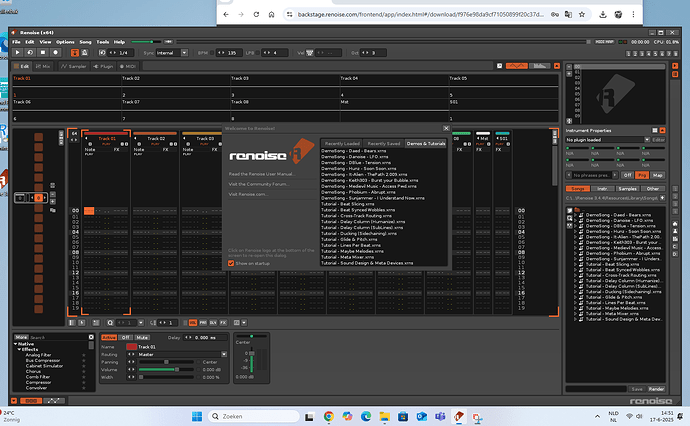Click the red Track 01 color swatch
This screenshot has height=426, width=690.
[132, 347]
